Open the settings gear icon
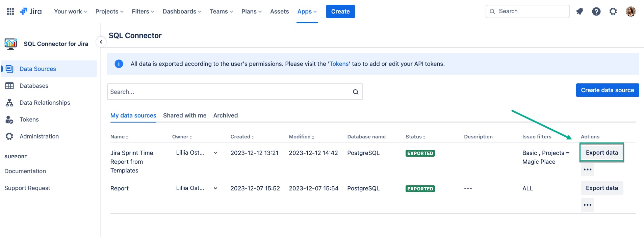 [x=613, y=11]
